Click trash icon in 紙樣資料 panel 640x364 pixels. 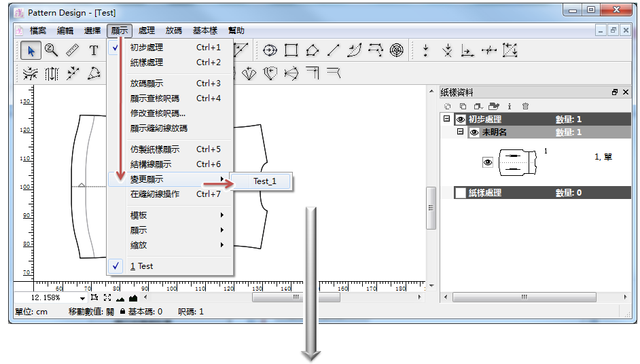525,106
